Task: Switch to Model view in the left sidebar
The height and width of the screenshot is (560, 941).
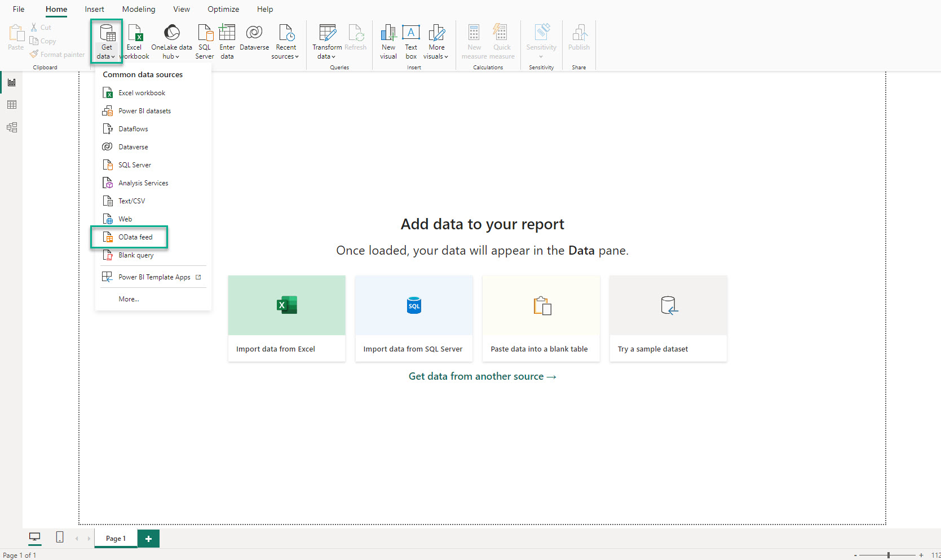Action: (x=11, y=127)
